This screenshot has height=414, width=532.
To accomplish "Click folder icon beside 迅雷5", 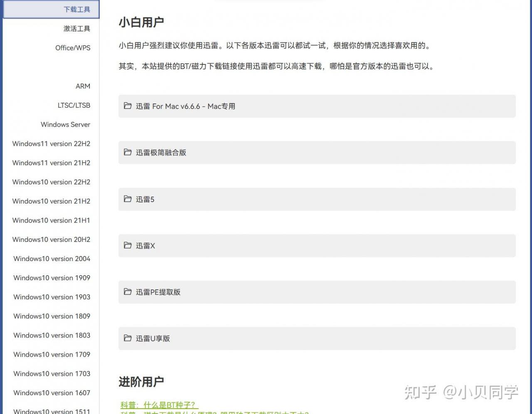I will pos(128,199).
